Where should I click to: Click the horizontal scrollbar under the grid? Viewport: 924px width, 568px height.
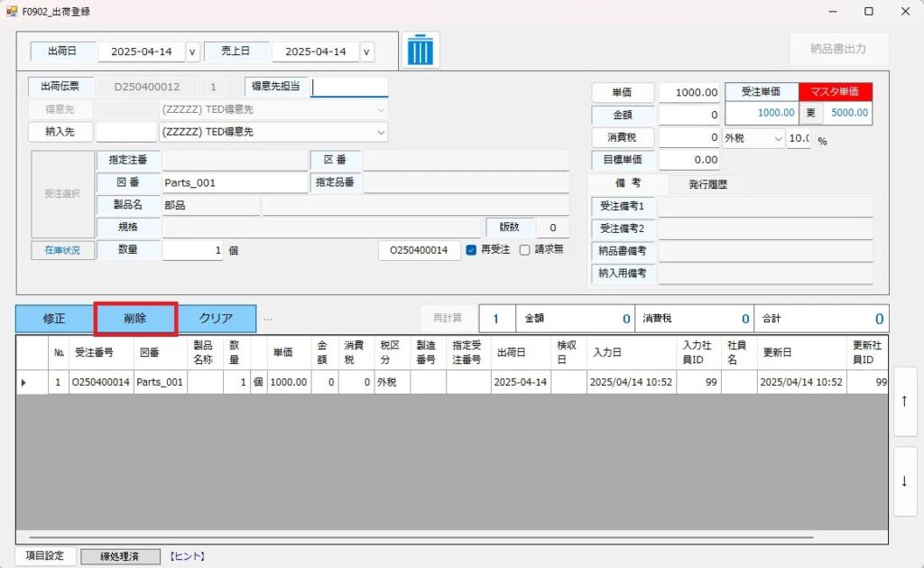coord(421,537)
